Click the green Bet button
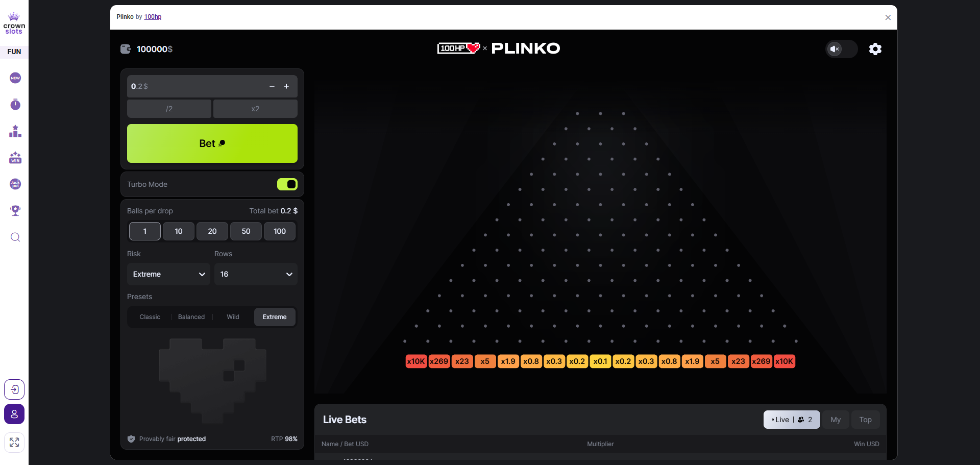This screenshot has height=465, width=980. coord(212,143)
